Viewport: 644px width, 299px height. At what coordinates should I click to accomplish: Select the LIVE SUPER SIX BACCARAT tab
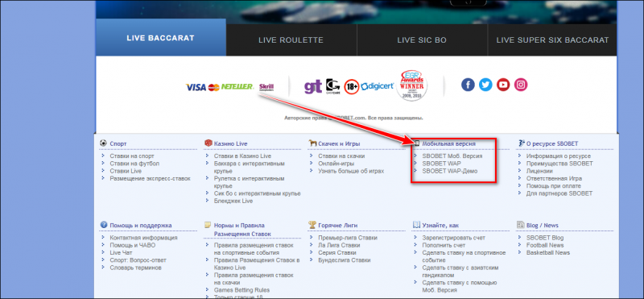coord(552,40)
